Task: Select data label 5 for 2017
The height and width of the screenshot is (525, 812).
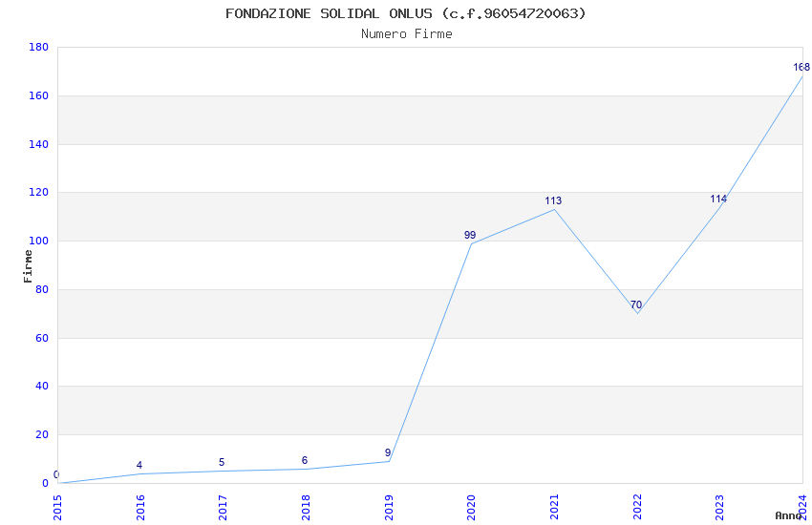Action: [x=222, y=462]
